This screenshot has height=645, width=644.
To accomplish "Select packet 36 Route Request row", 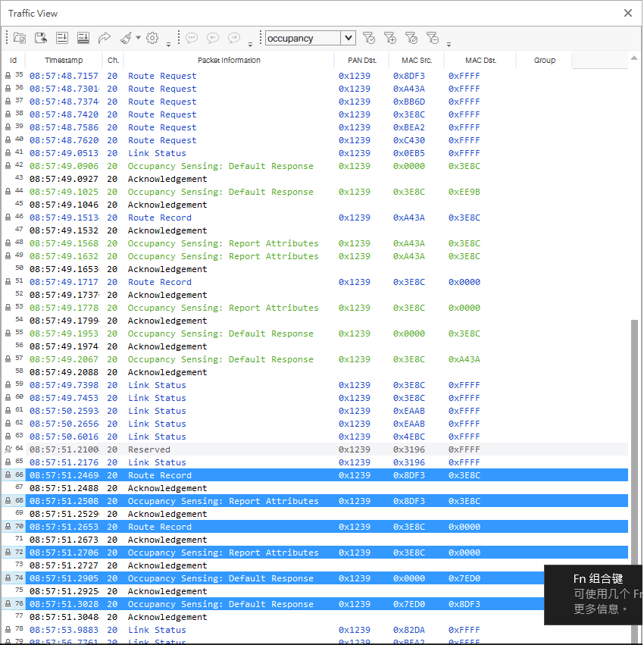I will pos(314,89).
